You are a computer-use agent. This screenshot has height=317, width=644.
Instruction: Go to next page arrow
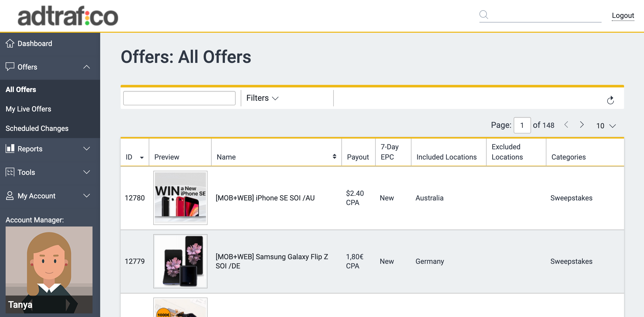(582, 125)
